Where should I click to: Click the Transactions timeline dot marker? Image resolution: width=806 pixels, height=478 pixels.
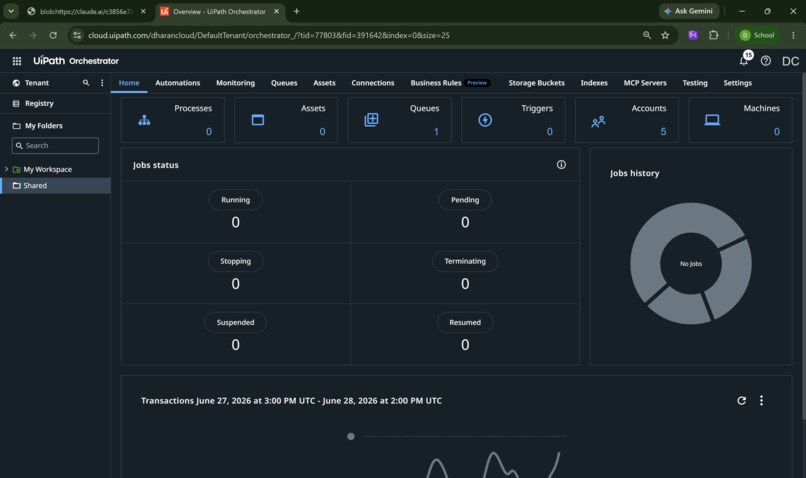tap(351, 436)
